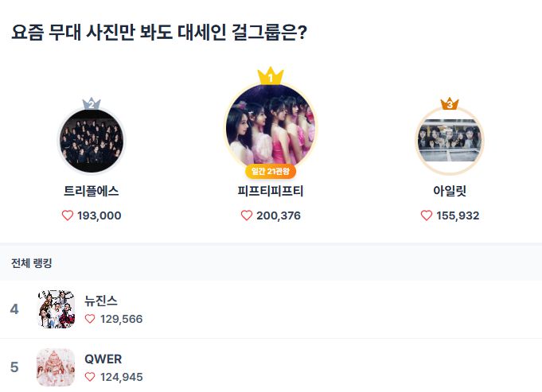Image resolution: width=542 pixels, height=392 pixels.
Task: Open the 트리플에스 group photo
Action: [x=92, y=141]
